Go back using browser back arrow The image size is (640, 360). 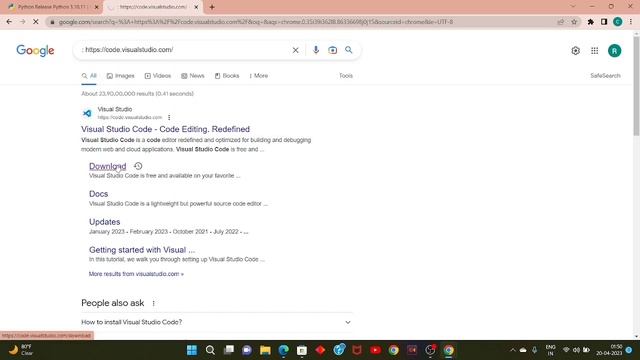click(x=9, y=22)
